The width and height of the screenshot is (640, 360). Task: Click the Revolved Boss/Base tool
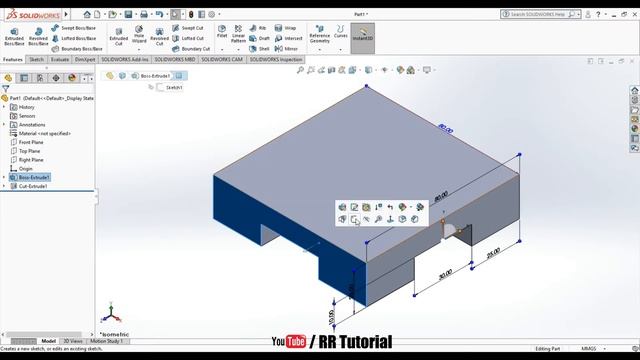(38, 37)
